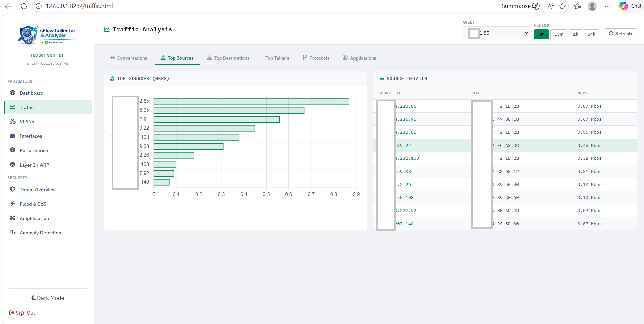
Task: Click the top bar in the sources chart
Action: click(251, 101)
